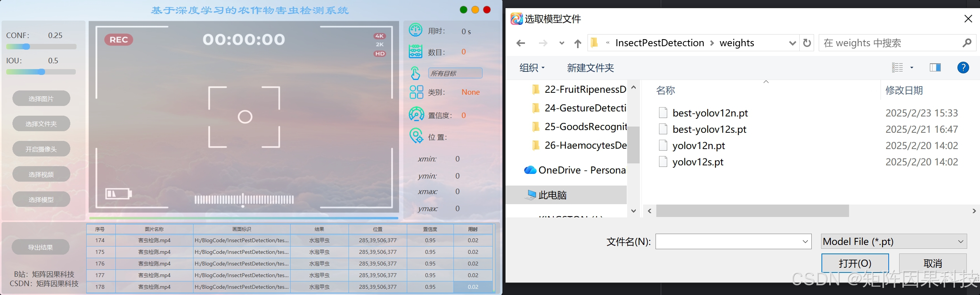Refresh the weights folder listing
This screenshot has height=295, width=980.
807,43
